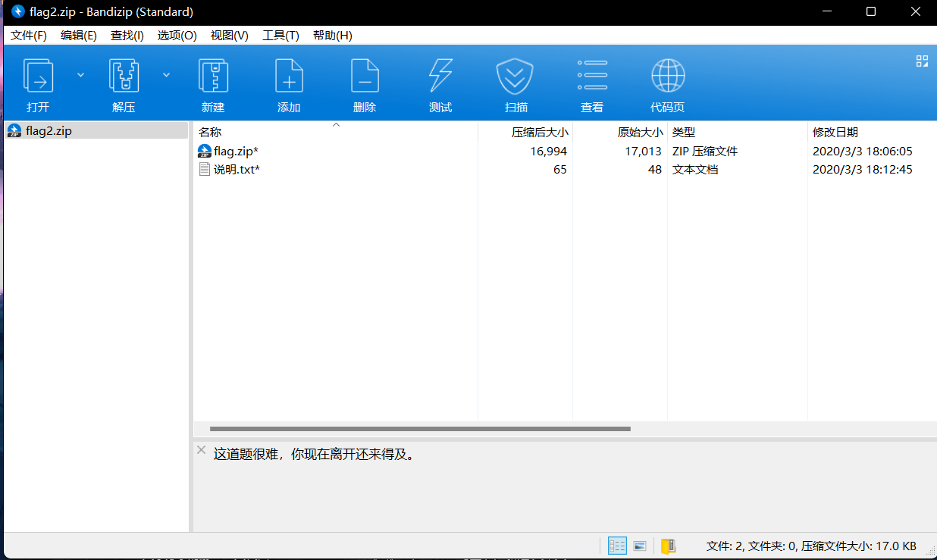Click the 查看 (View) list icon
The height and width of the screenshot is (560, 937).
(x=592, y=76)
